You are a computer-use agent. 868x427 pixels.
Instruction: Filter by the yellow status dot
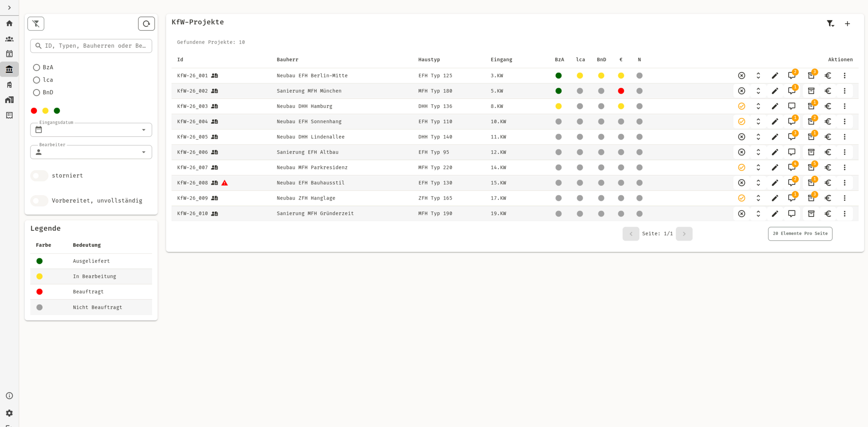[45, 111]
